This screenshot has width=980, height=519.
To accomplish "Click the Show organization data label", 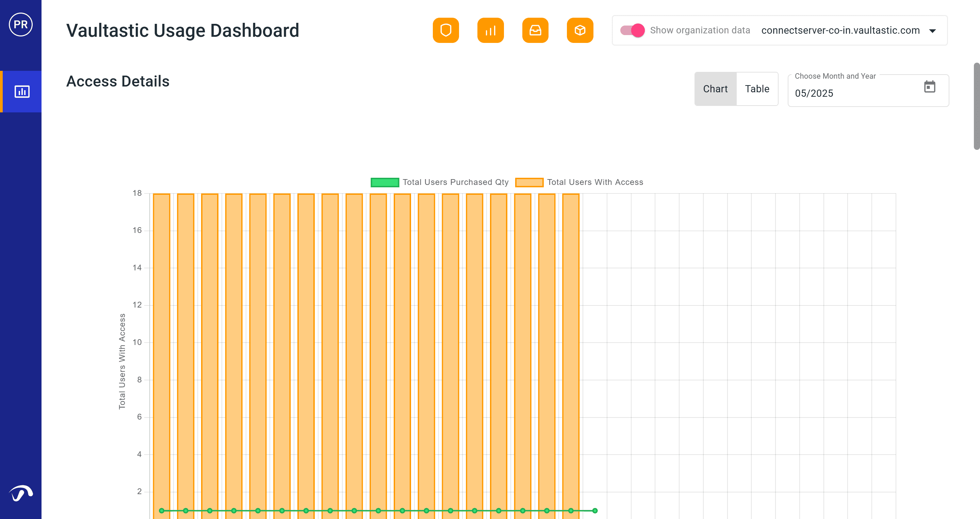I will 700,30.
